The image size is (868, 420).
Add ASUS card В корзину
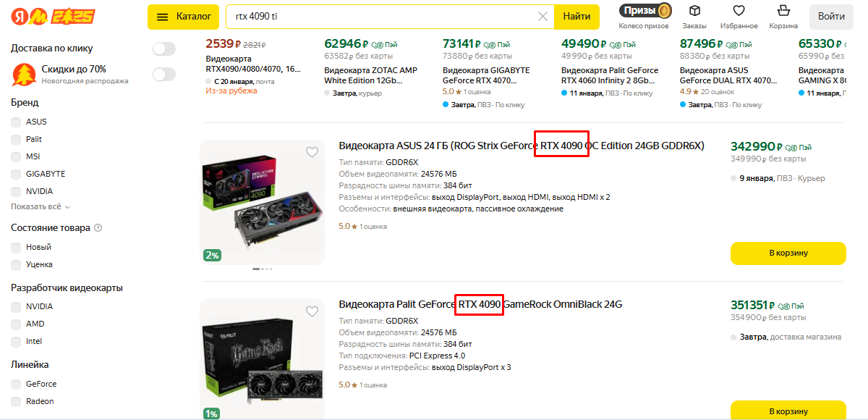pyautogui.click(x=788, y=253)
